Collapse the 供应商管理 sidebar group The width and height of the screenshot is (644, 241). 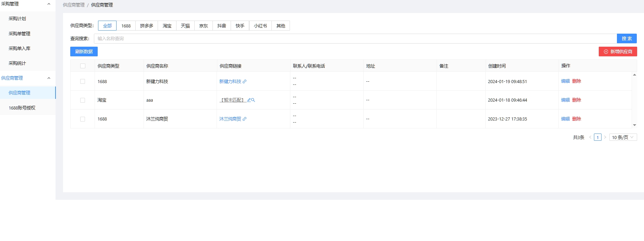(x=49, y=78)
